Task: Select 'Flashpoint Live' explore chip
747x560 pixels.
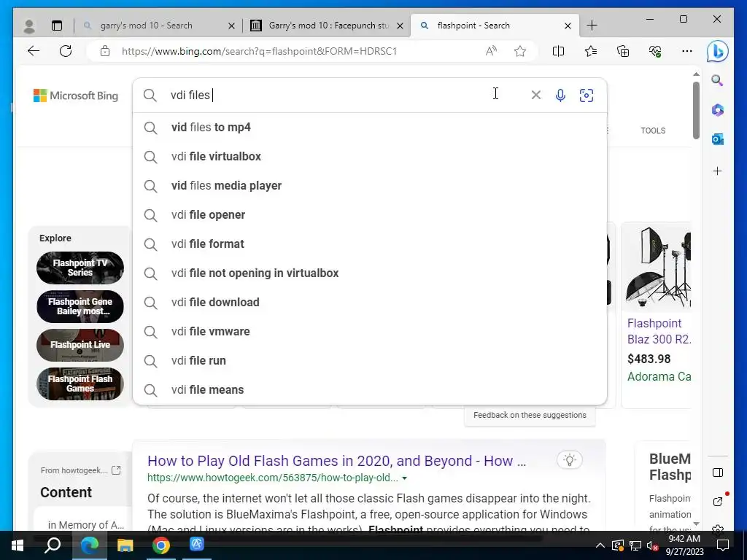Action: [x=80, y=345]
